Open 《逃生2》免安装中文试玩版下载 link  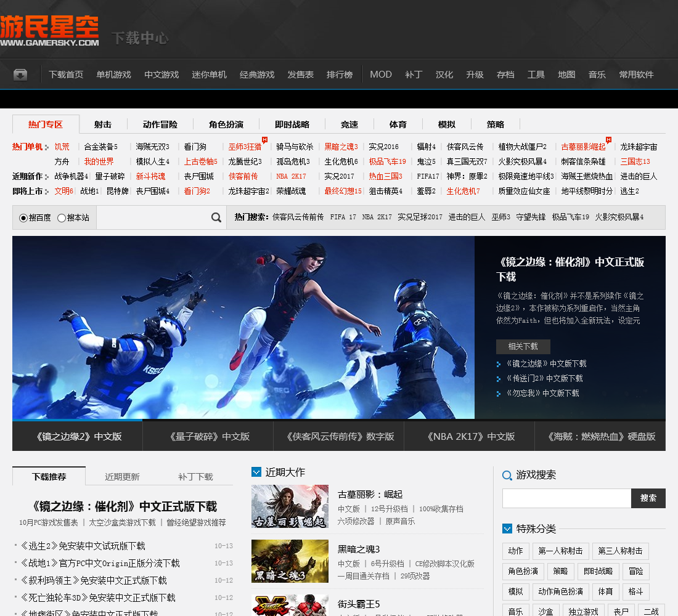pyautogui.click(x=83, y=546)
